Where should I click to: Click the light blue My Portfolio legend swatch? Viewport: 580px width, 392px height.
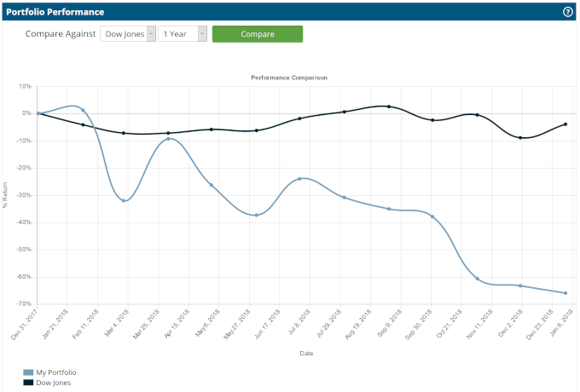click(x=28, y=372)
